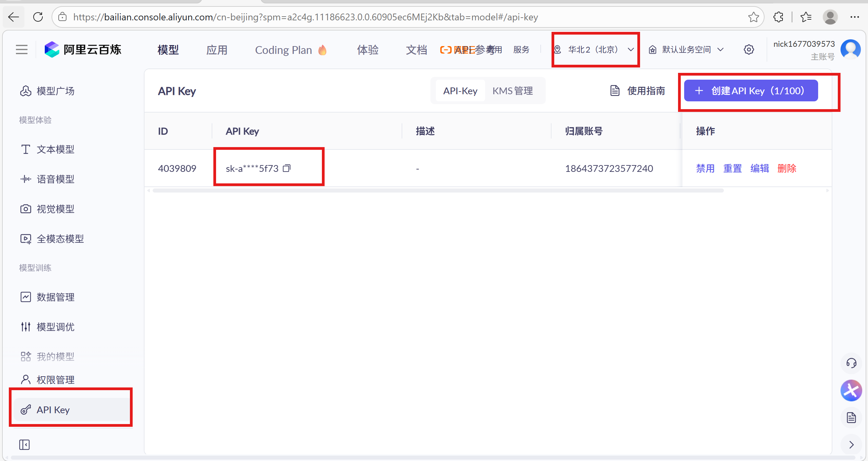Collapse the left sidebar panel
Image resolution: width=868 pixels, height=461 pixels.
tap(24, 444)
